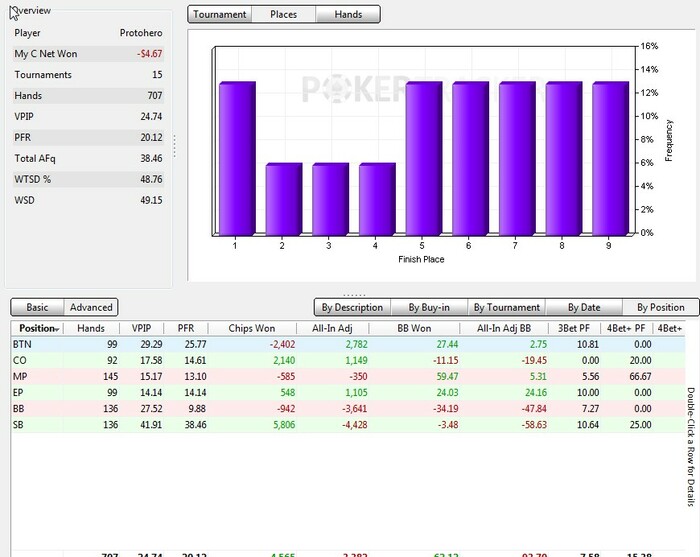The image size is (700, 557).
Task: Click the finish place 6 bar
Action: [x=471, y=158]
